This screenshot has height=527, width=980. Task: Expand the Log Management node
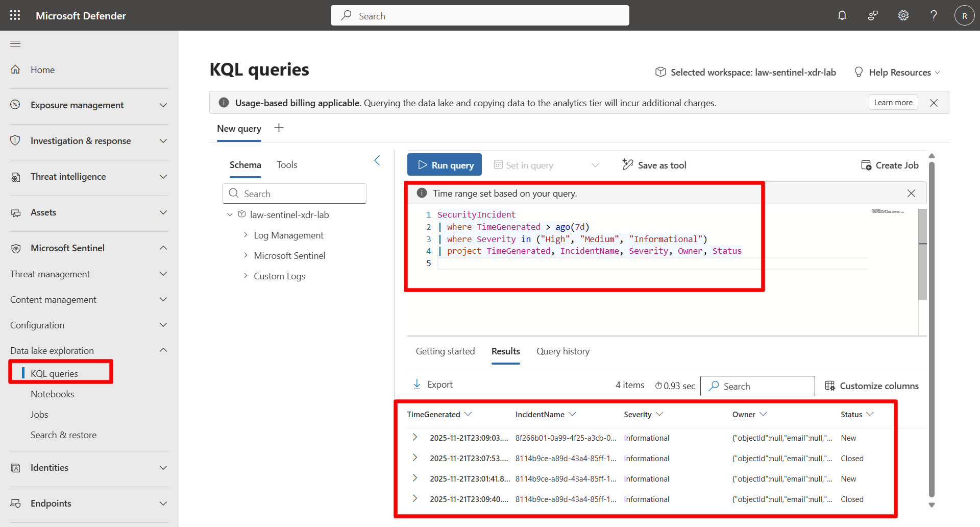pyautogui.click(x=246, y=235)
